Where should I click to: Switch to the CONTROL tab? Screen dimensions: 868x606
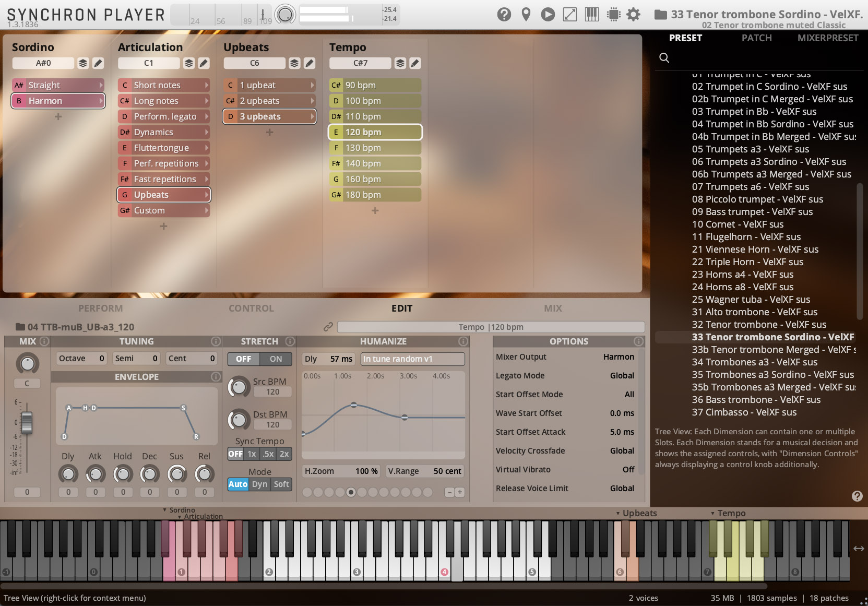251,308
